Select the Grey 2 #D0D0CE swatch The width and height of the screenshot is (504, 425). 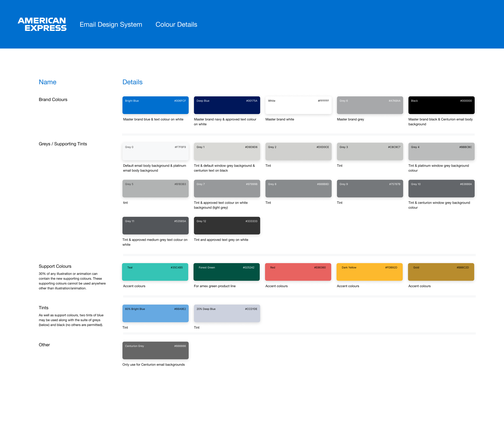298,152
